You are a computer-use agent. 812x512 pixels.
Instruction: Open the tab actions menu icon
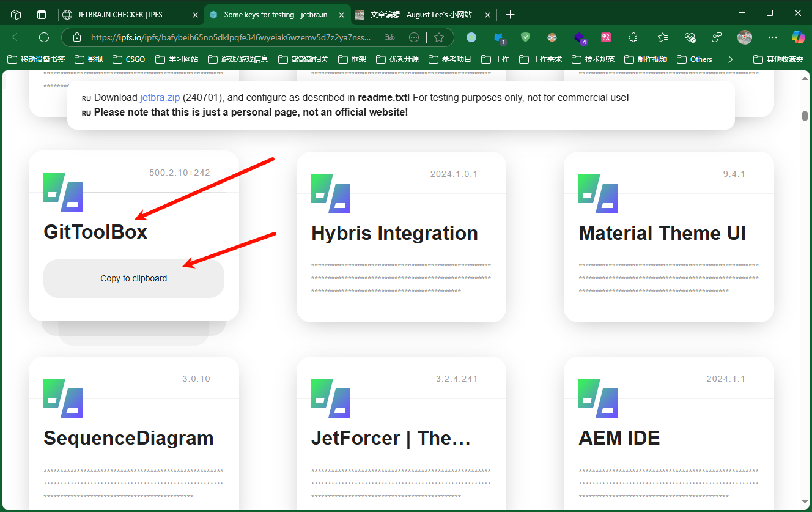pos(42,14)
